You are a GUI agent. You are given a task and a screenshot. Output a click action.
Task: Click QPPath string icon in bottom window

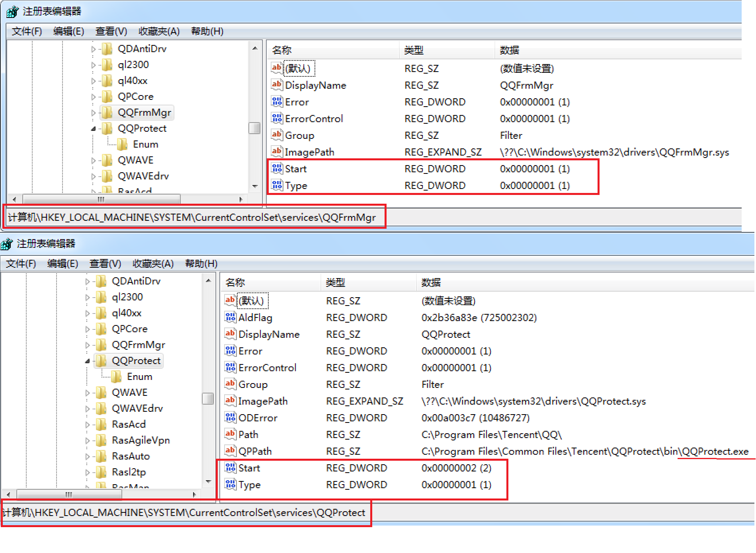tap(230, 451)
